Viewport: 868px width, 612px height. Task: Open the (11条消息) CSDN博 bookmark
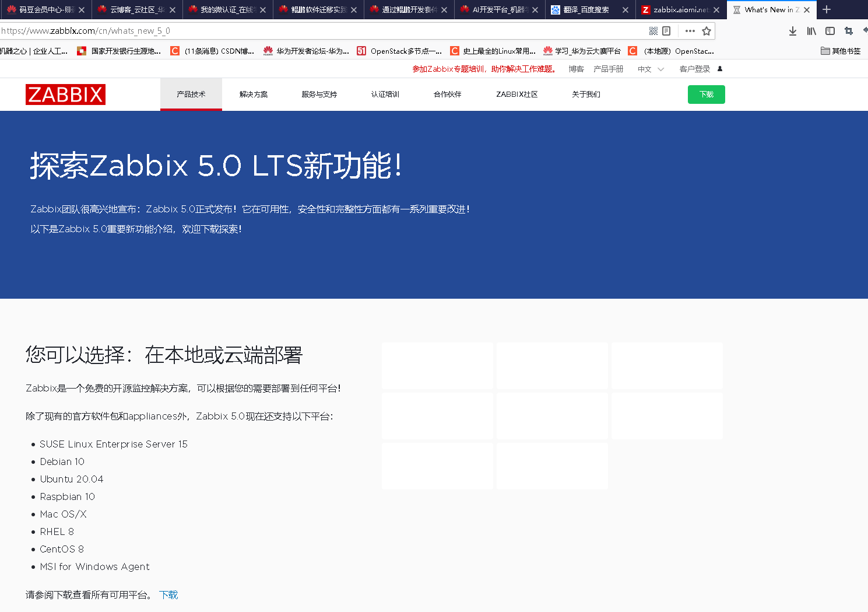(212, 51)
